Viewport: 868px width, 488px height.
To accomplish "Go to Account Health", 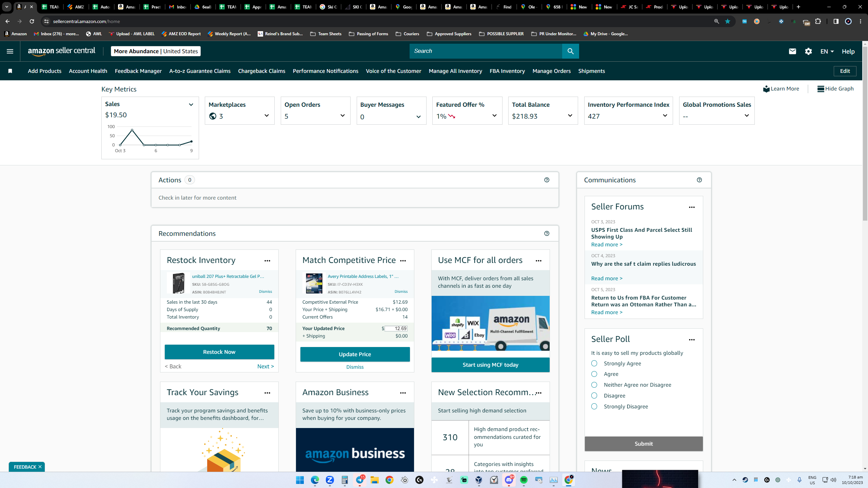I will click(88, 71).
